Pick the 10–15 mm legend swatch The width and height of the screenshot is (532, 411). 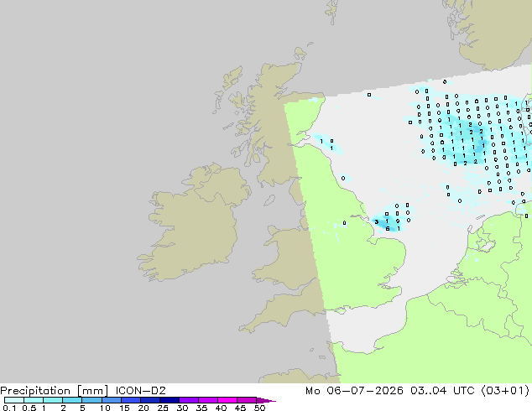click(111, 400)
